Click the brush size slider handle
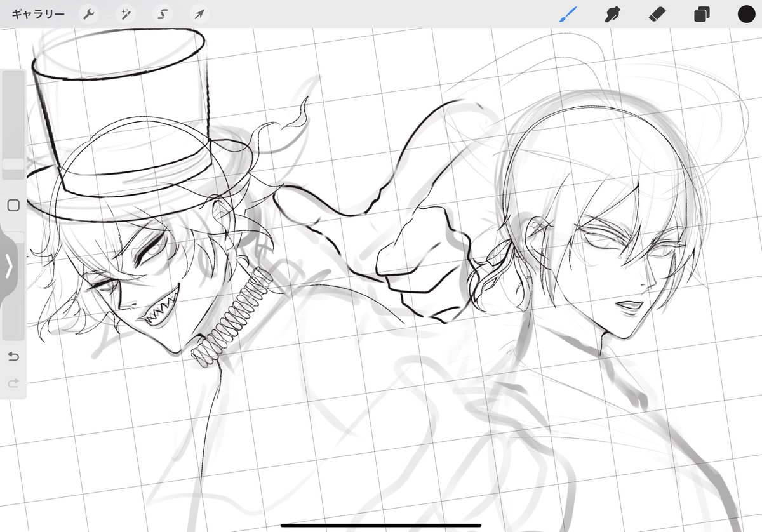The image size is (762, 532). tap(13, 164)
